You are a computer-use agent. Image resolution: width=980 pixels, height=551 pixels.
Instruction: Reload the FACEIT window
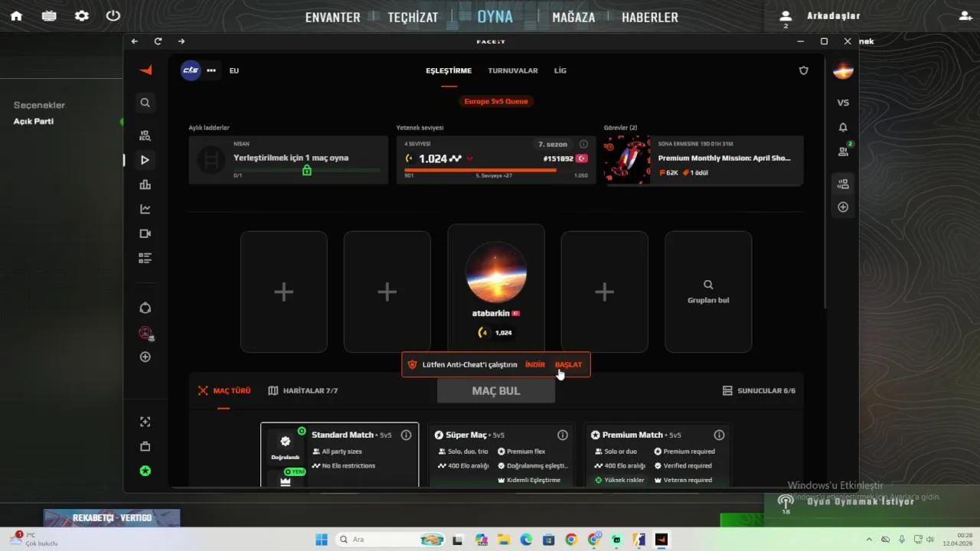[158, 41]
